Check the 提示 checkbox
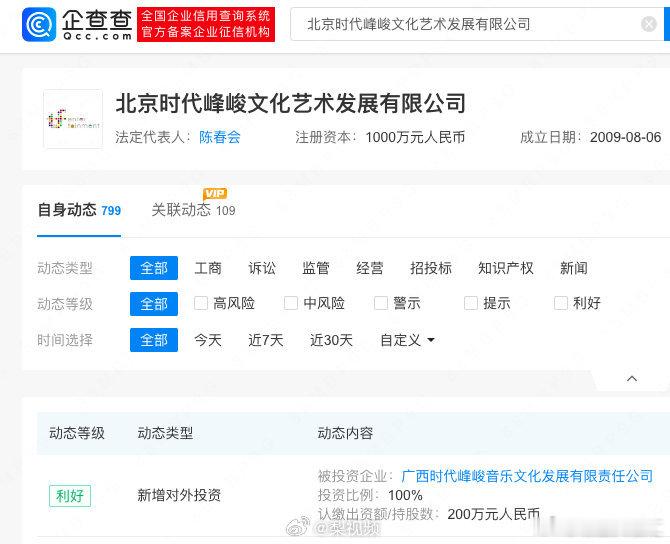This screenshot has width=670, height=544. point(471,303)
